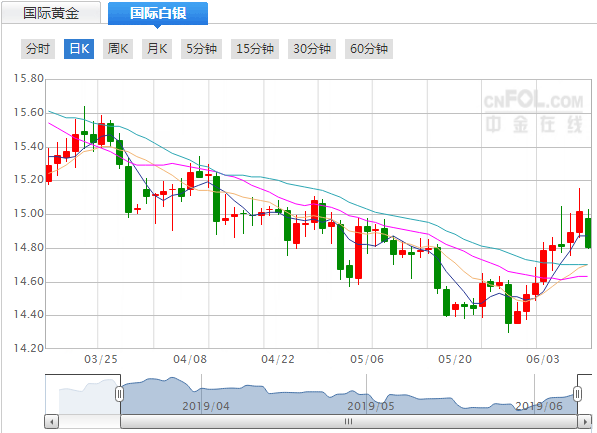This screenshot has width=597, height=433.
Task: Click the 03/25 date axis label
Action: (x=101, y=359)
